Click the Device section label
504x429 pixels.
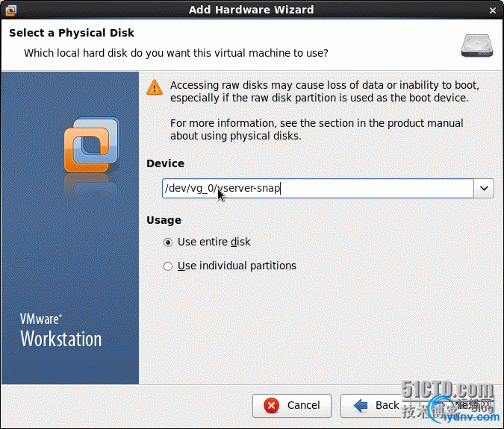click(165, 163)
